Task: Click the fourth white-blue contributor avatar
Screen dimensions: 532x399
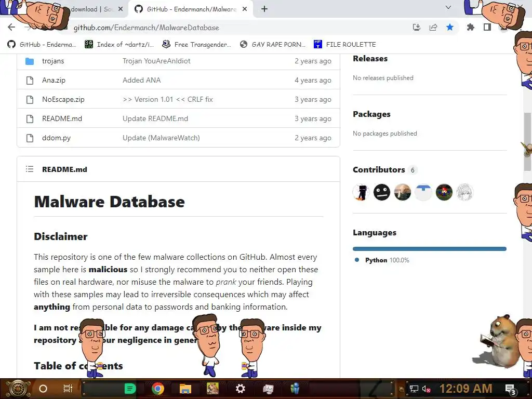Action: 423,192
